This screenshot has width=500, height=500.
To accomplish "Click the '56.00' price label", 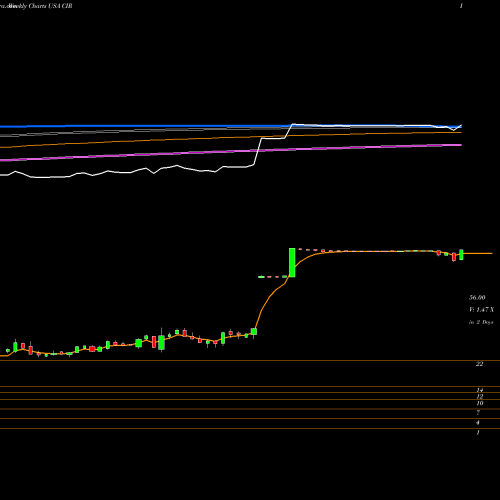I will pyautogui.click(x=477, y=297).
